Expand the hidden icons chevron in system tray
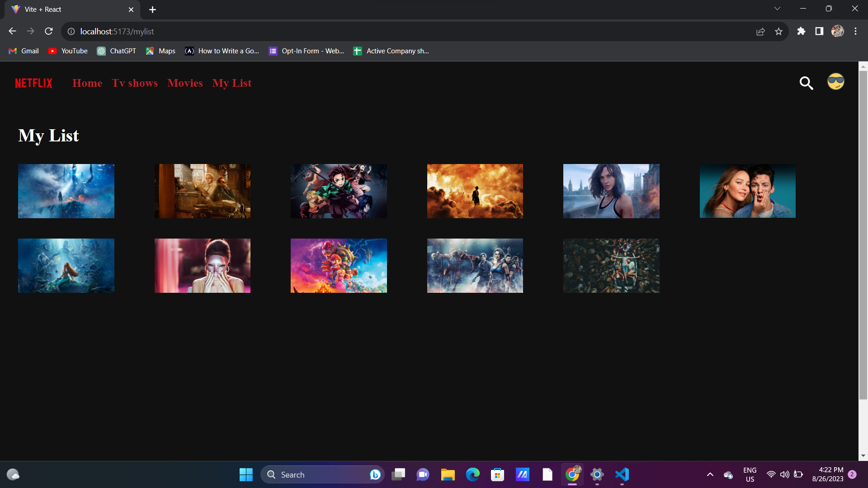 point(709,475)
